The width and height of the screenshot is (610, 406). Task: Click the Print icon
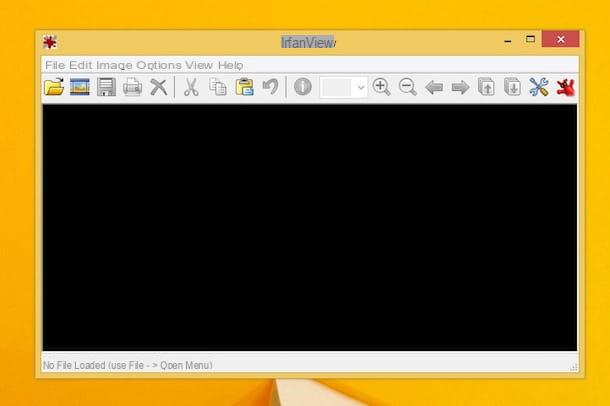coord(132,86)
